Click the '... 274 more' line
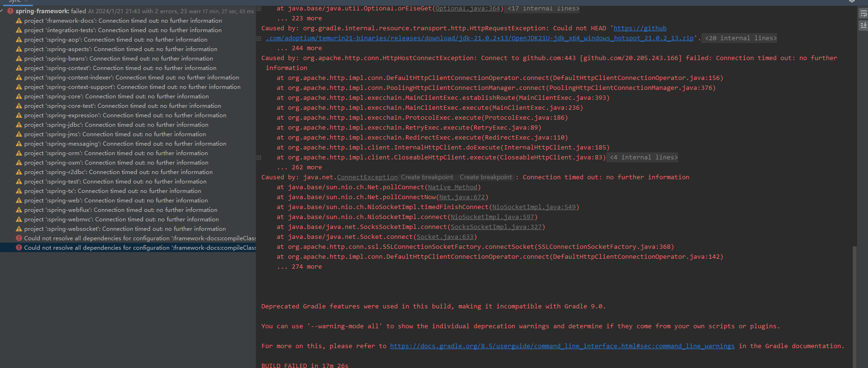 (299, 267)
